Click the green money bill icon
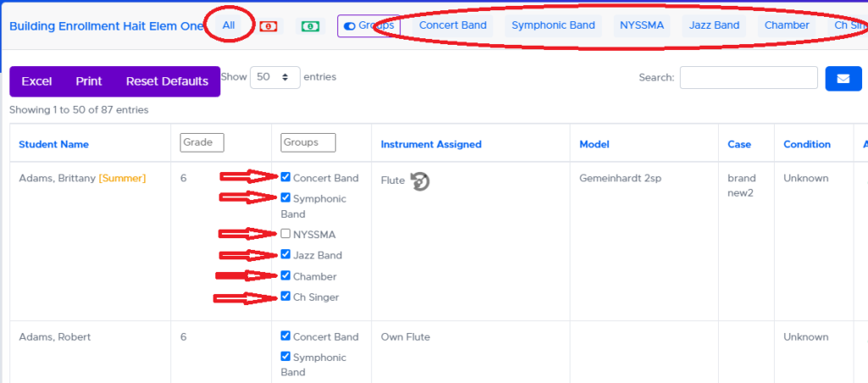Image resolution: width=868 pixels, height=383 pixels. pyautogui.click(x=310, y=26)
